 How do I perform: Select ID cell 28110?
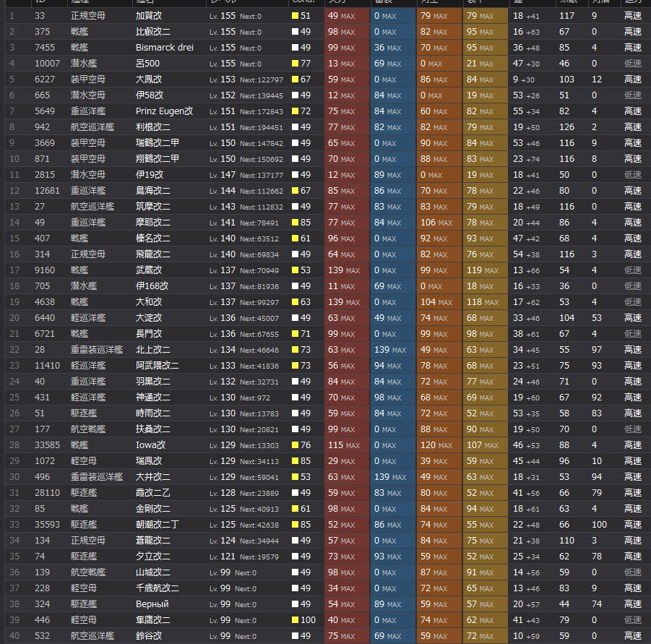[48, 493]
